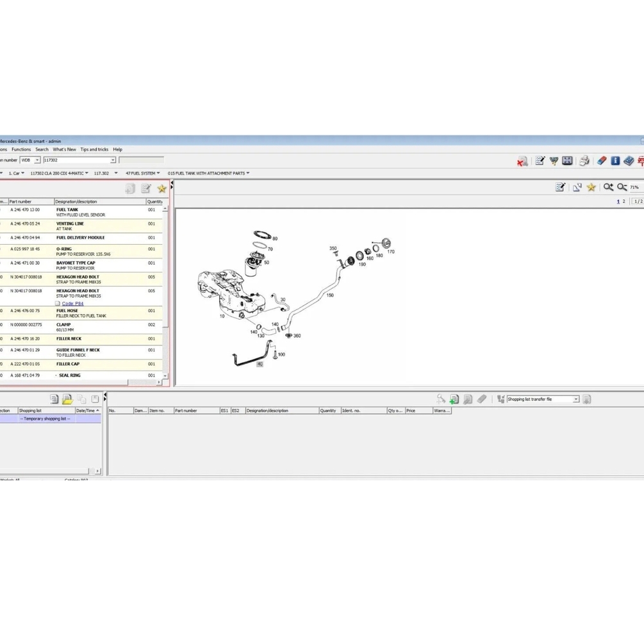Select the FUEL DELIVERY MODULE row
This screenshot has width=644, height=644.
pyautogui.click(x=81, y=238)
